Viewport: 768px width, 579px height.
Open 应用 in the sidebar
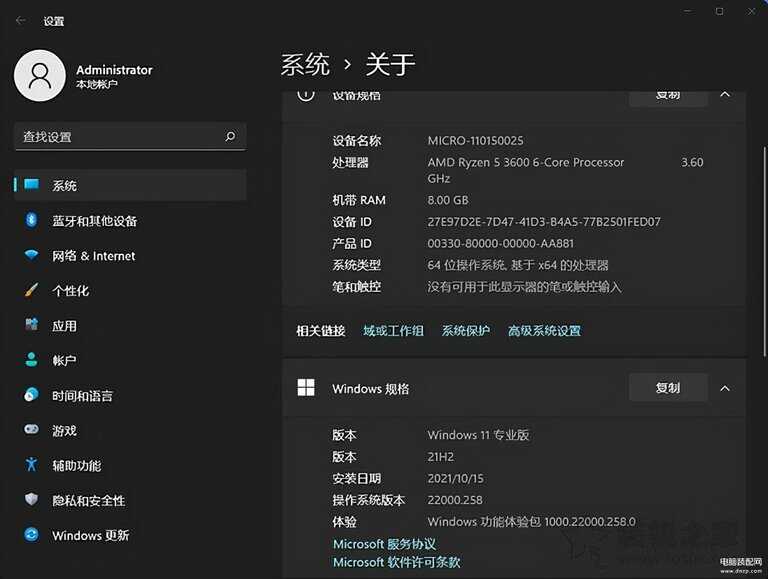click(x=65, y=325)
